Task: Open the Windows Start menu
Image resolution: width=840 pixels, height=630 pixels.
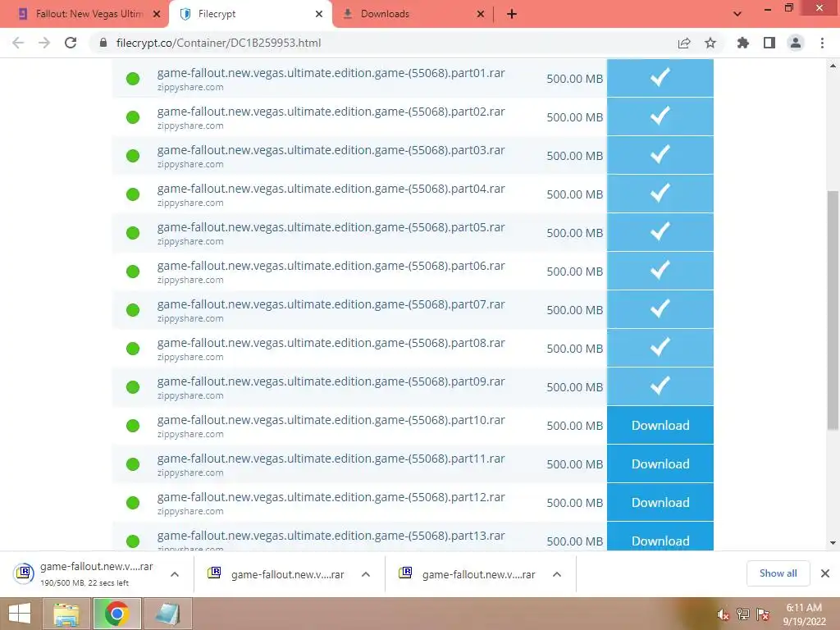Action: tap(20, 614)
